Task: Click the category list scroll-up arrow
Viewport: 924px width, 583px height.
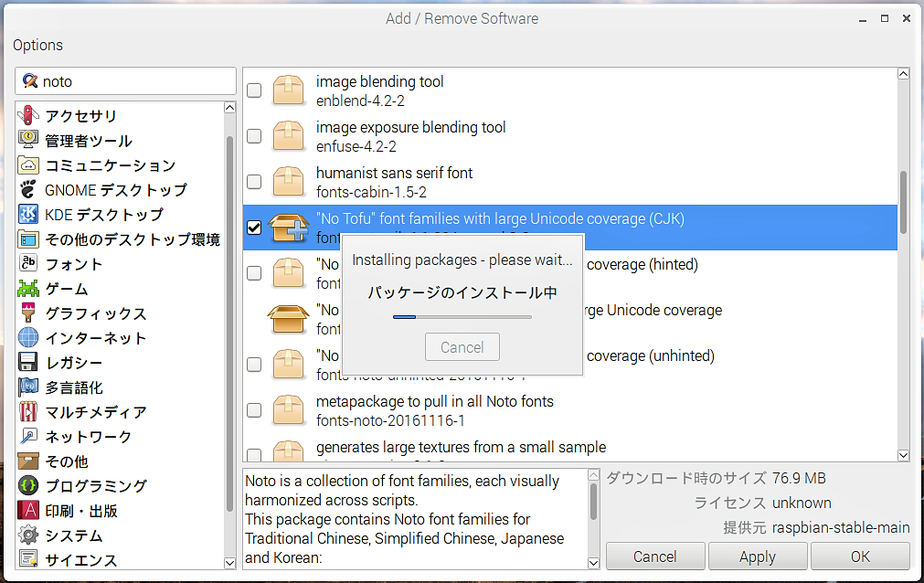Action: coord(229,107)
